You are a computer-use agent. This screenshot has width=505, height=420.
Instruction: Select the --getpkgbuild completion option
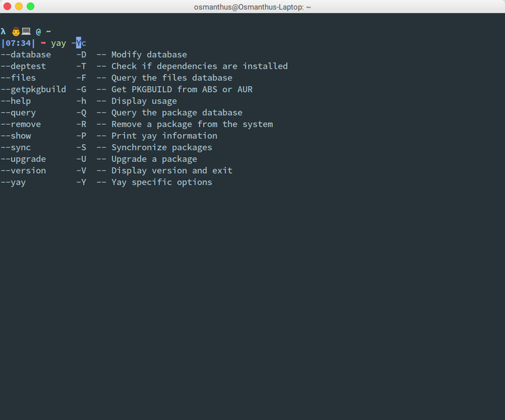(33, 89)
